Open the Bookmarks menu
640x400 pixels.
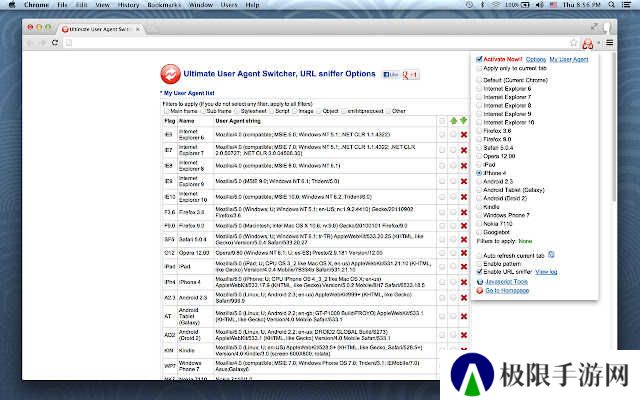[x=164, y=5]
